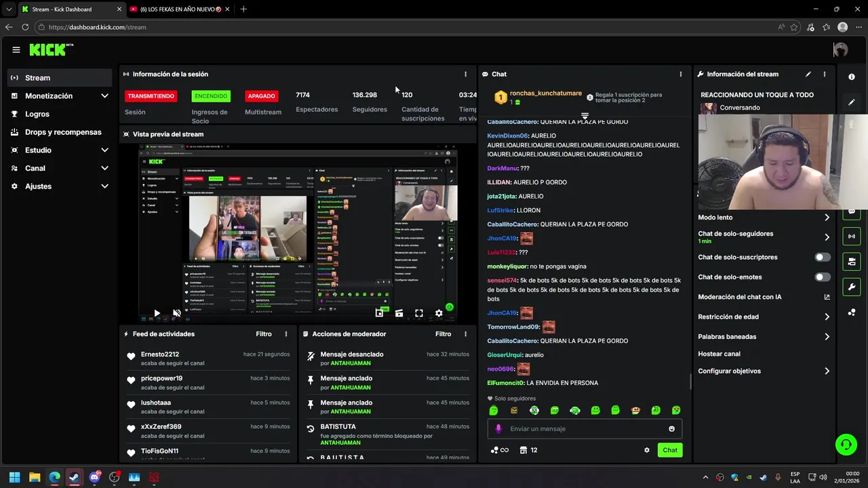Open Drops y recompensas page
This screenshot has width=868, height=488.
pyautogui.click(x=60, y=132)
